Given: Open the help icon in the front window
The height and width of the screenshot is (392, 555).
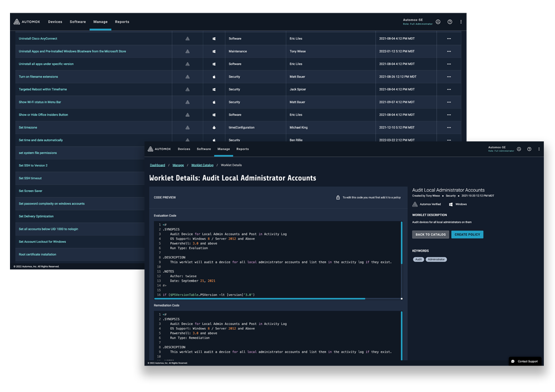Looking at the screenshot, I should [x=529, y=149].
